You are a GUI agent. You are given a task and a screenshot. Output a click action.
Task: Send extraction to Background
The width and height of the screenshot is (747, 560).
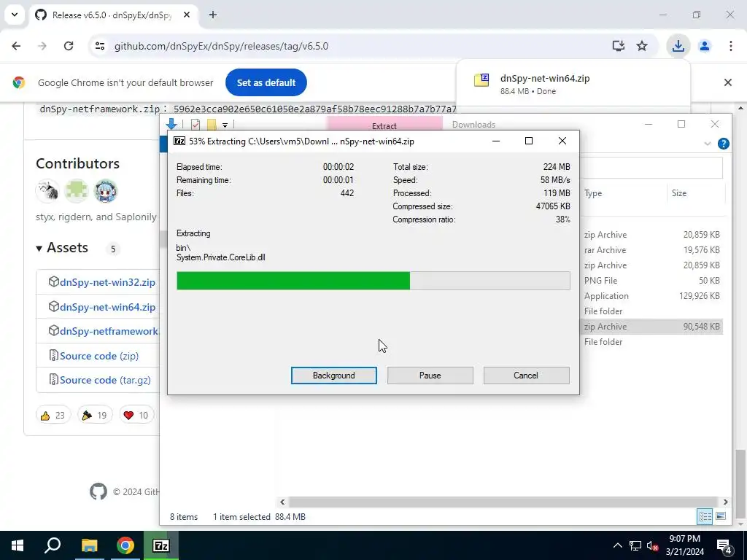click(x=333, y=376)
